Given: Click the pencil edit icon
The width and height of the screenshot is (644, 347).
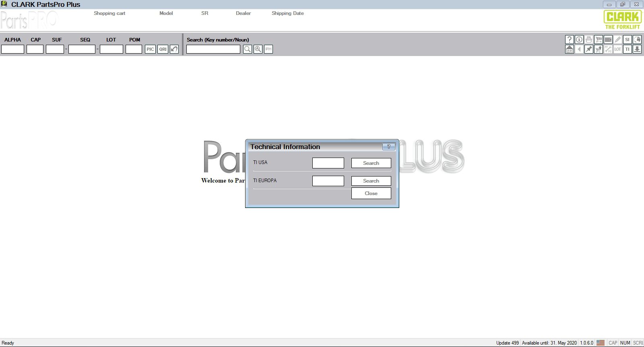Looking at the screenshot, I should pyautogui.click(x=618, y=39).
